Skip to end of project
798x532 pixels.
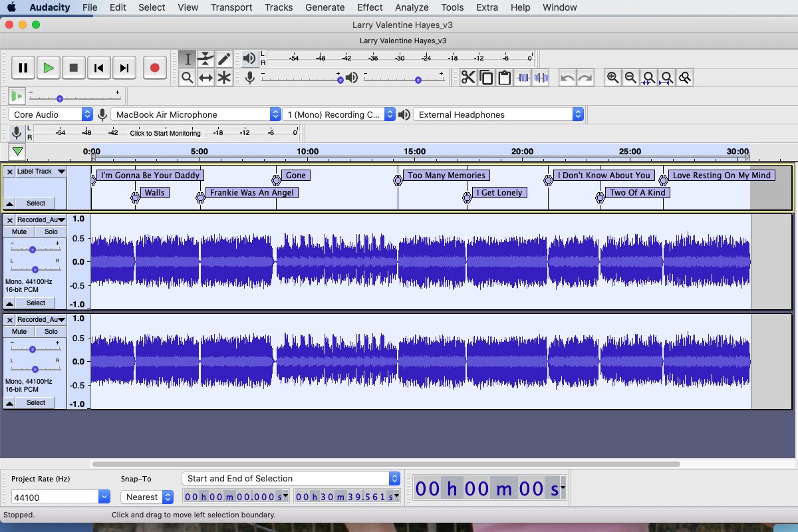(124, 68)
